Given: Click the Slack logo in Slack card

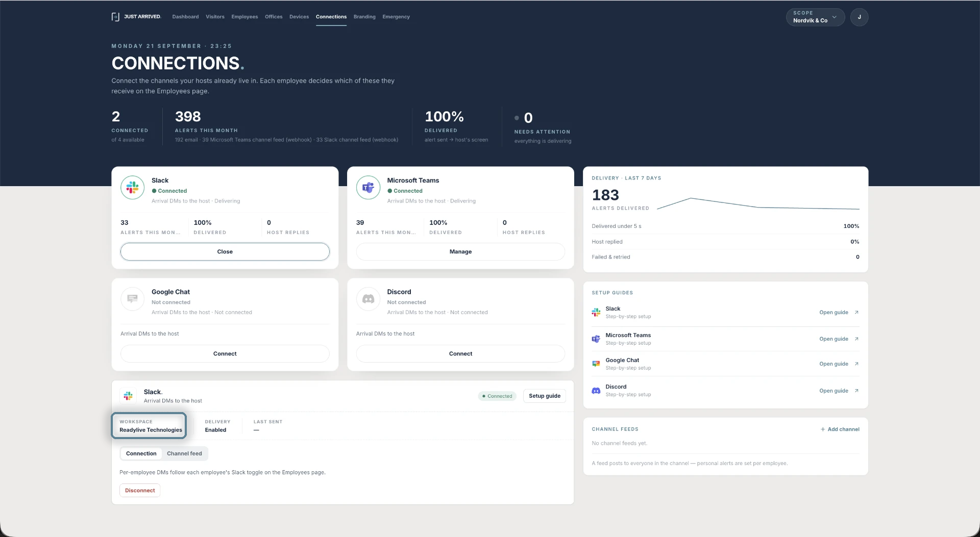Looking at the screenshot, I should click(133, 188).
